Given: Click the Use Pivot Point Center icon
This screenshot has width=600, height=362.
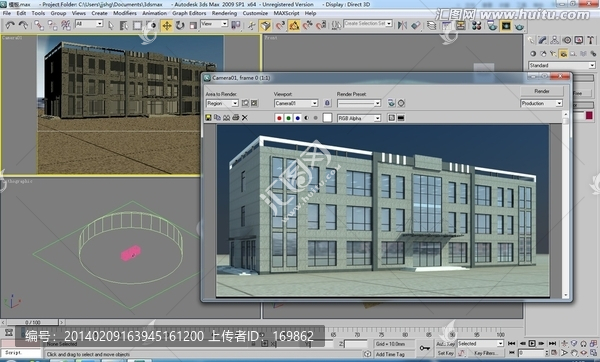Looking at the screenshot, I should pyautogui.click(x=236, y=26).
